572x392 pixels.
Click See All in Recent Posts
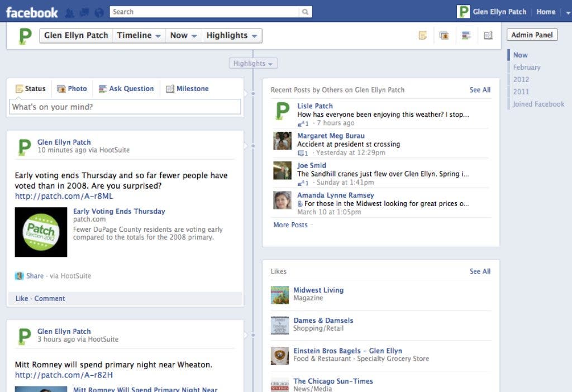pyautogui.click(x=480, y=90)
